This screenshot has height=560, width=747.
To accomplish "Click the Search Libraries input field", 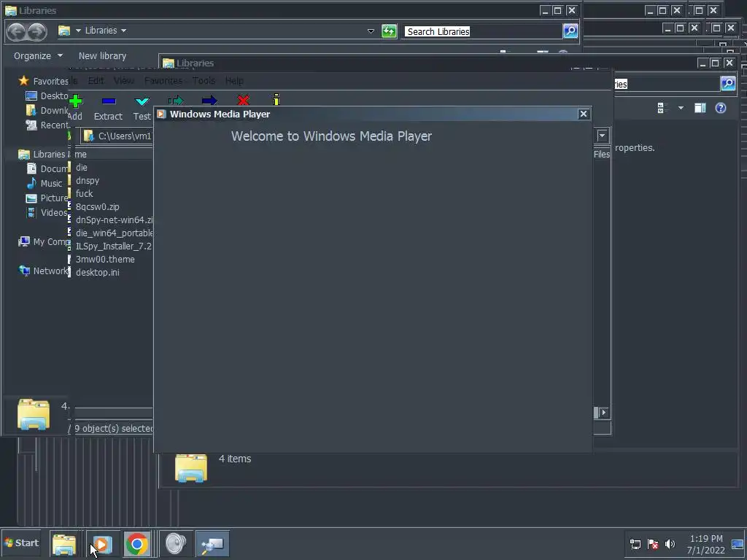I will pyautogui.click(x=481, y=31).
